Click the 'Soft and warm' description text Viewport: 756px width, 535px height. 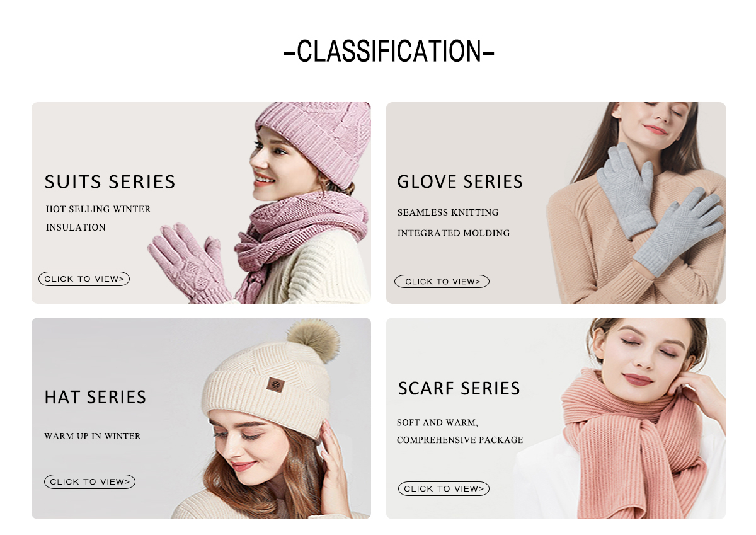click(437, 423)
